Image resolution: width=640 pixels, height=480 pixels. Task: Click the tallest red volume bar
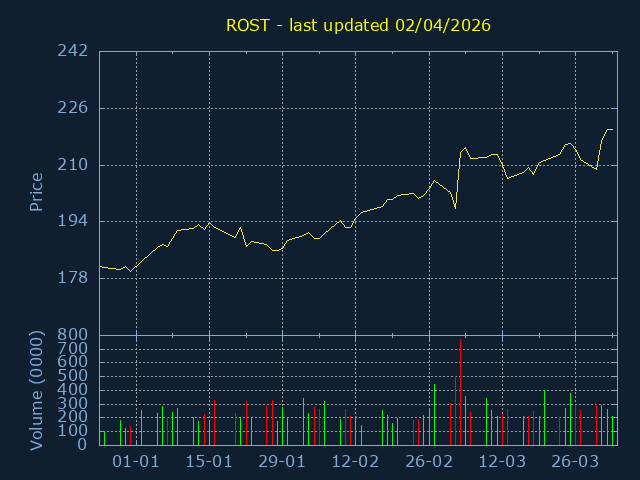point(460,392)
